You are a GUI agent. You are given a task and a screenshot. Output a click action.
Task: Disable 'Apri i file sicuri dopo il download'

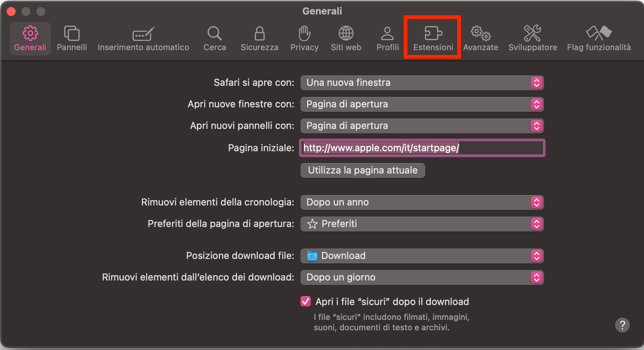pos(305,301)
